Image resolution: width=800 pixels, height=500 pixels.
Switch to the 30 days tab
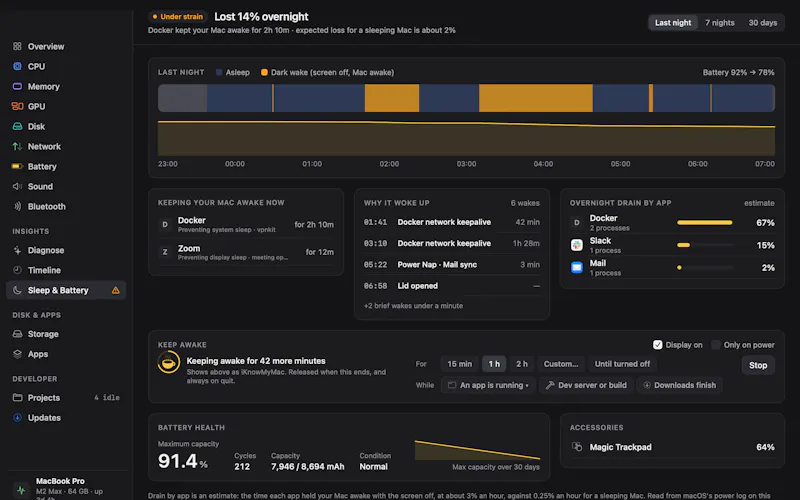click(762, 22)
